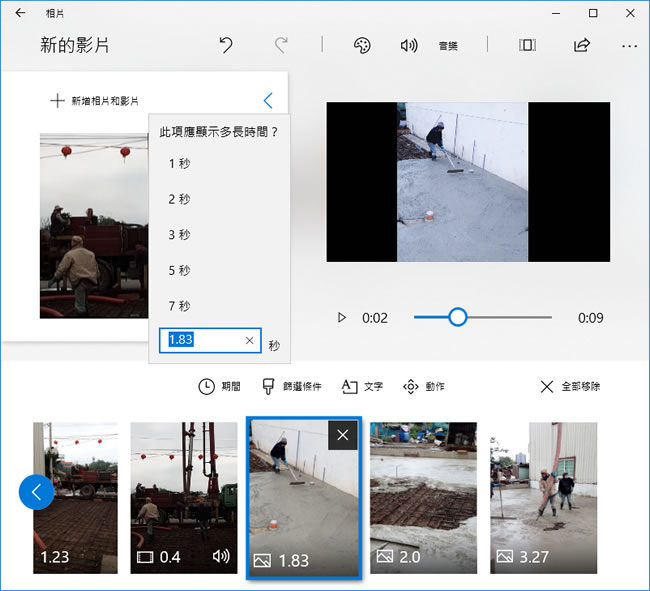650x591 pixels.
Task: Select the 3 秒 duration option
Action: tap(179, 235)
